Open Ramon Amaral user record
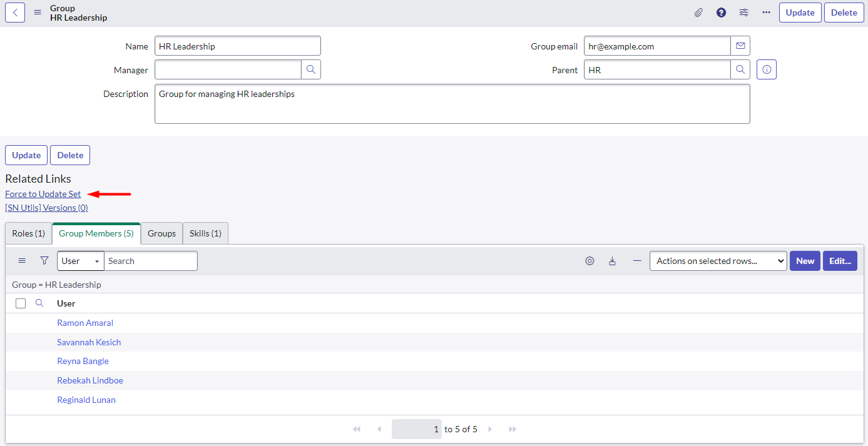 pyautogui.click(x=85, y=323)
